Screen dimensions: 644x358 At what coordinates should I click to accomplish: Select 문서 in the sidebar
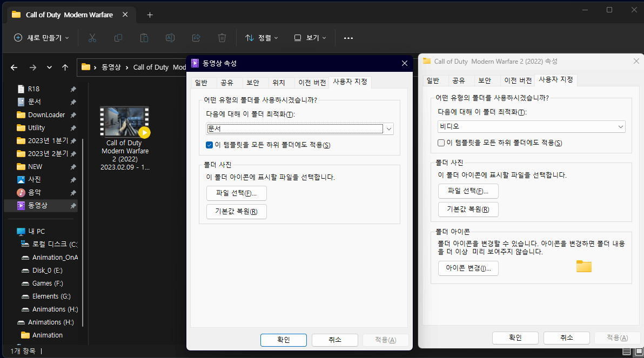point(35,102)
